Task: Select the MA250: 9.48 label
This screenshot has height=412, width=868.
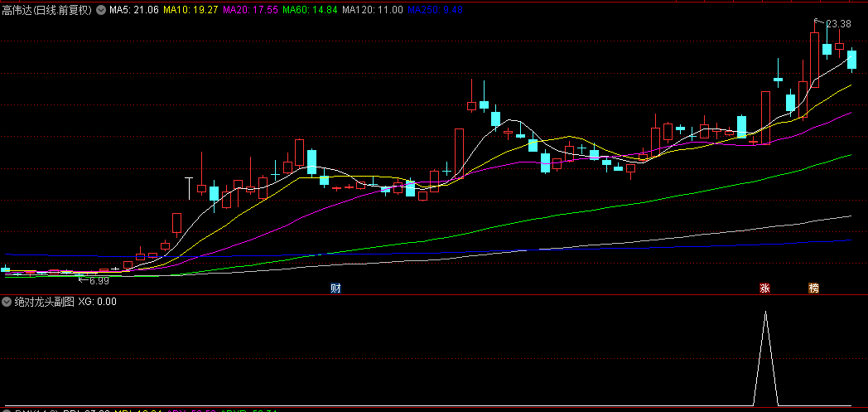Action: coord(435,10)
